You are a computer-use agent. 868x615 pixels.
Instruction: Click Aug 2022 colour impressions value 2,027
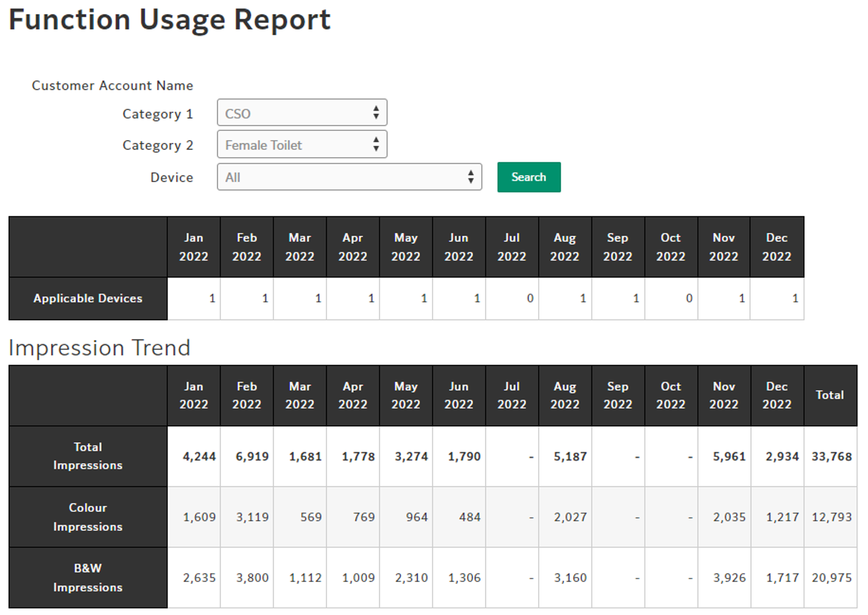(570, 517)
